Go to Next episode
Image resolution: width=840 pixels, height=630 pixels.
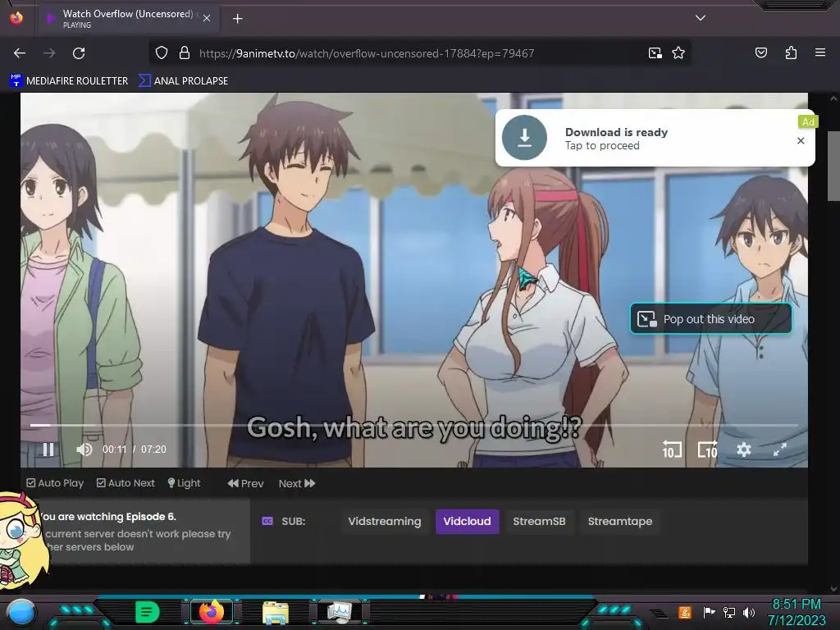pos(297,483)
